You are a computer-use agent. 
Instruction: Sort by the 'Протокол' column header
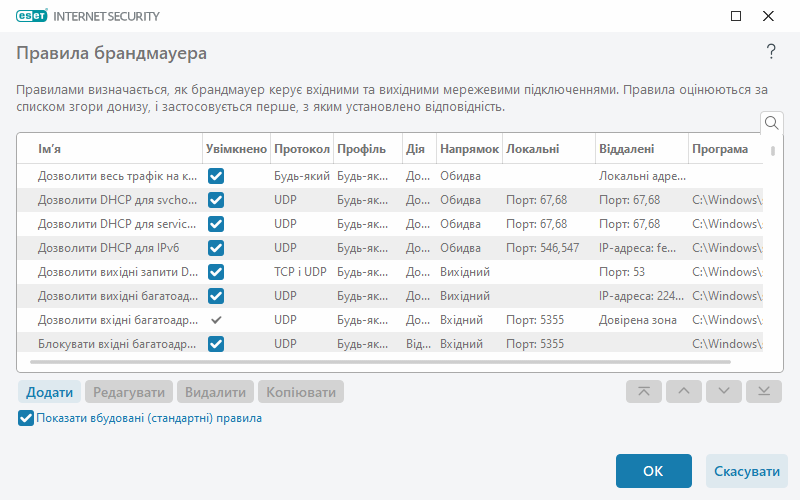pyautogui.click(x=302, y=149)
